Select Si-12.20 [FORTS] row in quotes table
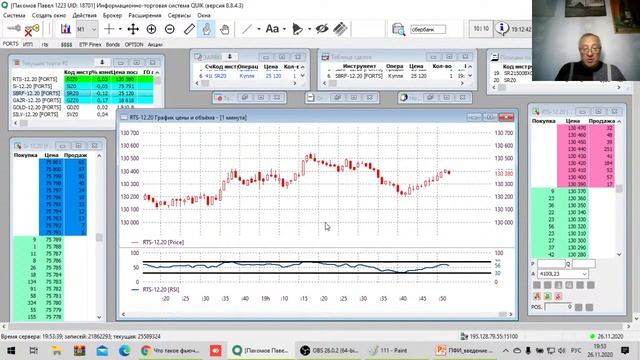 point(83,86)
